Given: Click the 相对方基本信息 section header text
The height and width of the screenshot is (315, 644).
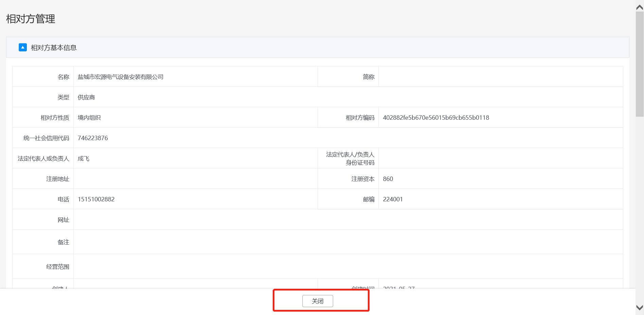Looking at the screenshot, I should 54,48.
